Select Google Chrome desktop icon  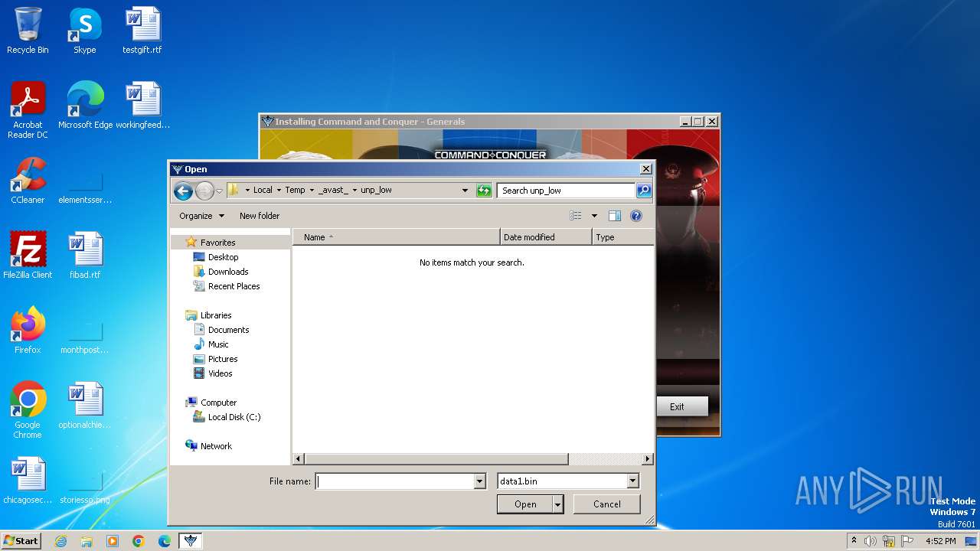(x=28, y=410)
